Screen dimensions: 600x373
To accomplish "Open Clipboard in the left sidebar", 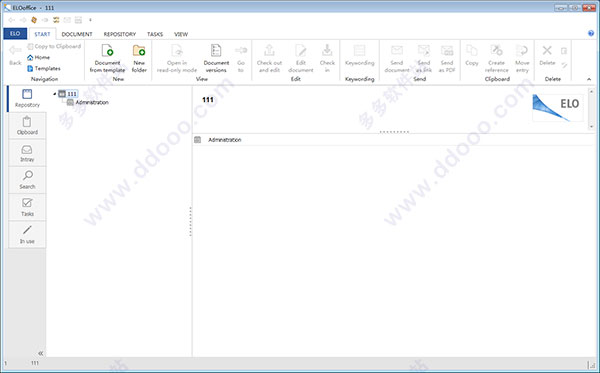I will [x=27, y=126].
